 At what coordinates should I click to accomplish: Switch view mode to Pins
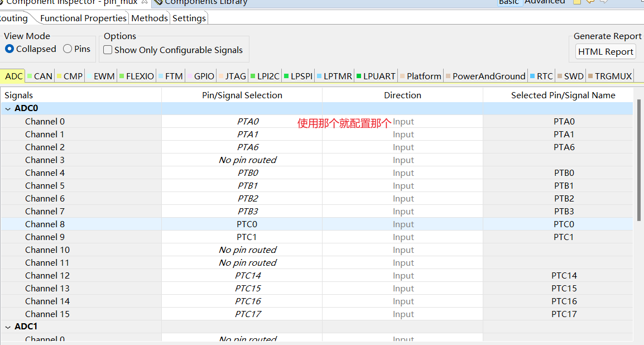coord(66,49)
